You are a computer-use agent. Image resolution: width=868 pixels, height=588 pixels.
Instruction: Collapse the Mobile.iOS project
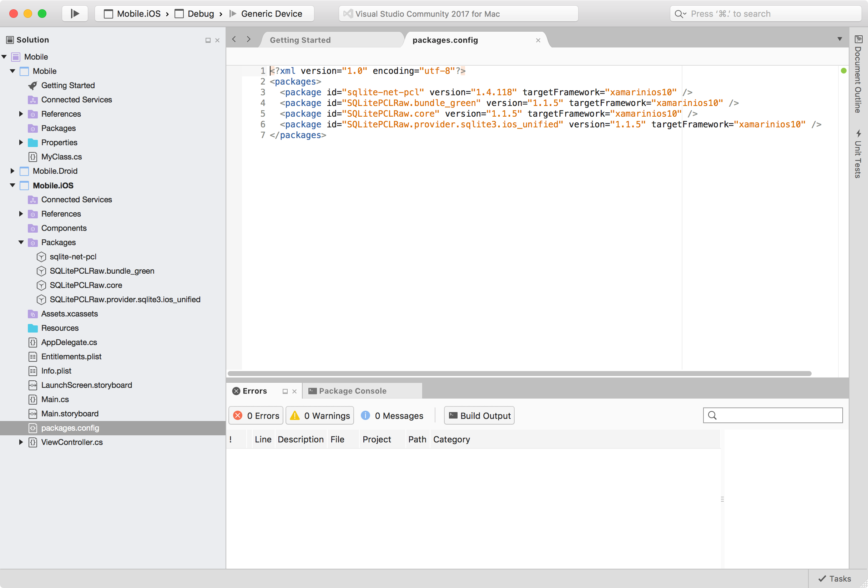pyautogui.click(x=13, y=186)
